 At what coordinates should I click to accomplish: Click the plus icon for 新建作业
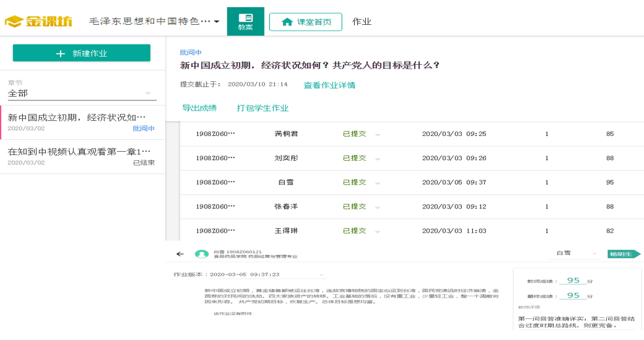(x=61, y=54)
